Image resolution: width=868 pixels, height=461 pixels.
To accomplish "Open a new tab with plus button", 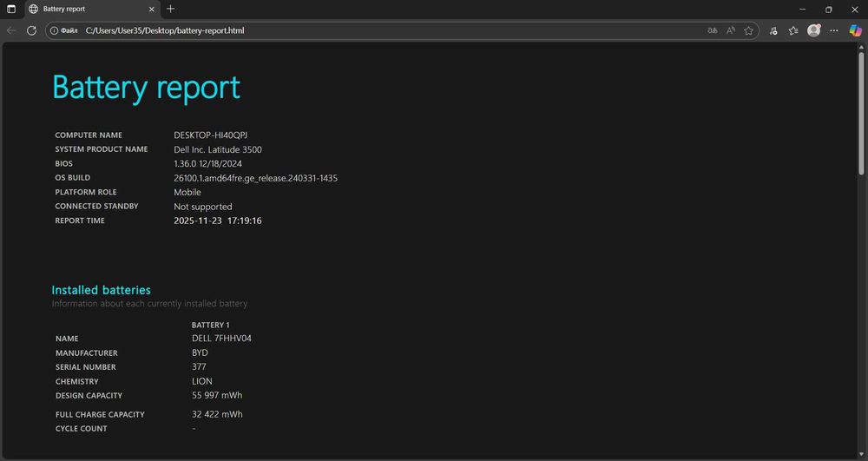I will pos(170,9).
